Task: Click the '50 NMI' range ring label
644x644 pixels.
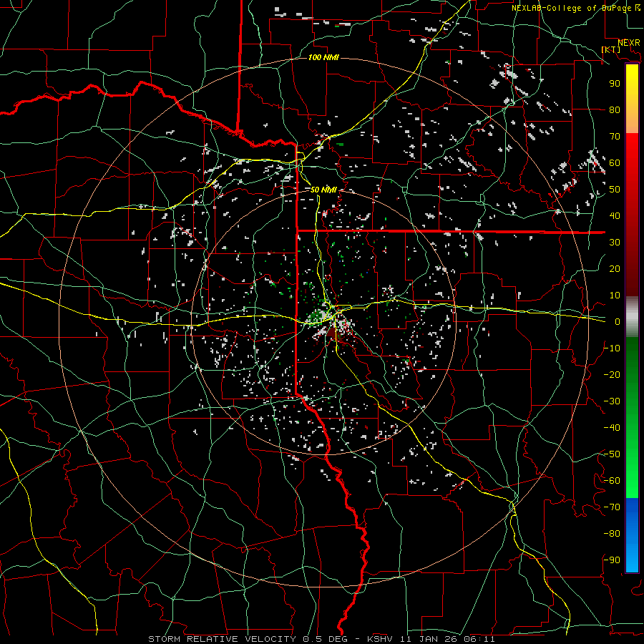Action: coord(323,190)
